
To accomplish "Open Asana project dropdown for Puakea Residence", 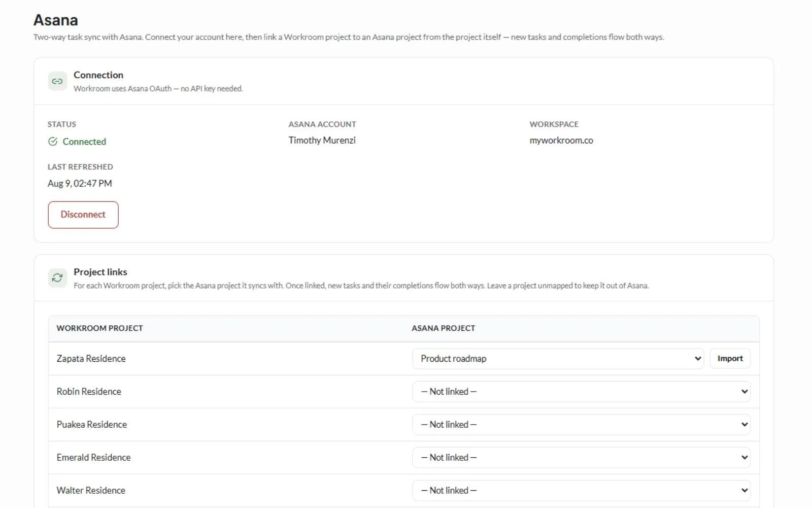I will tap(581, 425).
